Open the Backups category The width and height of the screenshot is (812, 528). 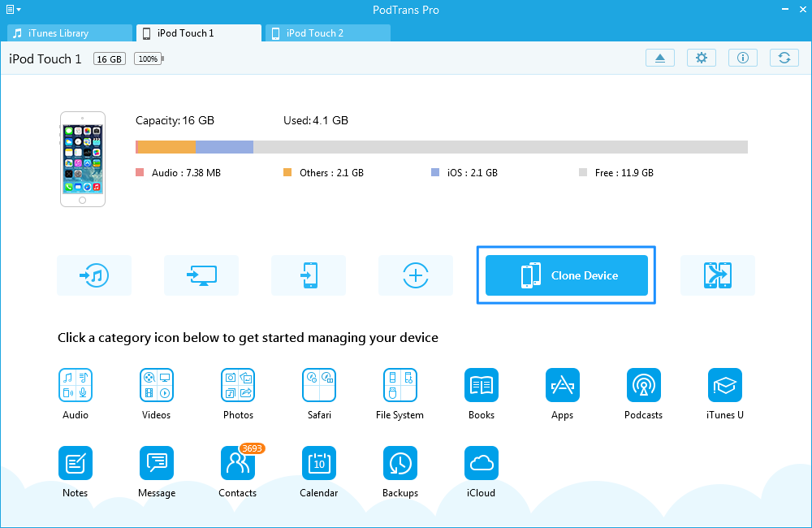point(400,464)
